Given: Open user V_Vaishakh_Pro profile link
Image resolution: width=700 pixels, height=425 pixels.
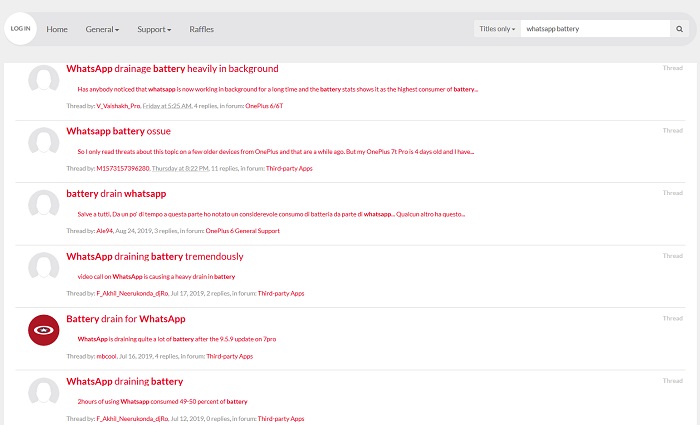Looking at the screenshot, I should click(118, 106).
